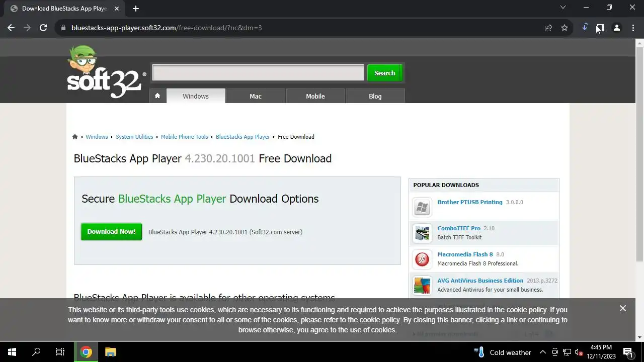
Task: Open the System Utilities breadcrumb link
Action: [134, 137]
